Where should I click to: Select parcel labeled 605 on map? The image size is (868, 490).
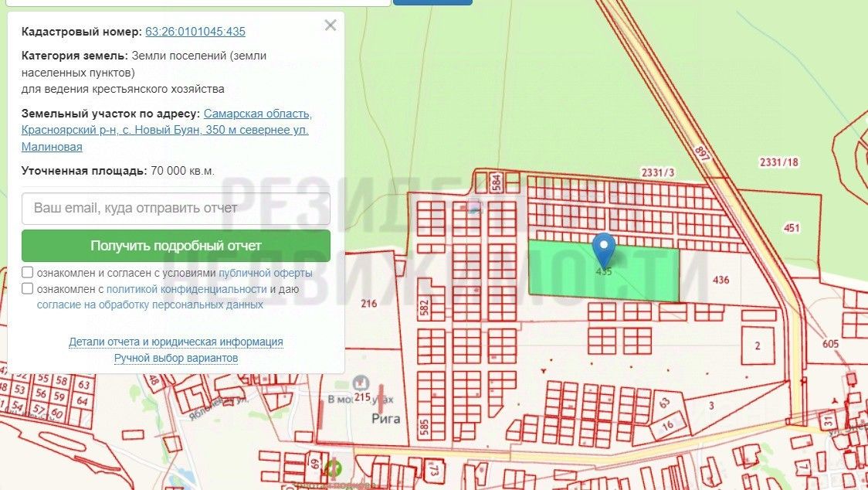tap(830, 344)
